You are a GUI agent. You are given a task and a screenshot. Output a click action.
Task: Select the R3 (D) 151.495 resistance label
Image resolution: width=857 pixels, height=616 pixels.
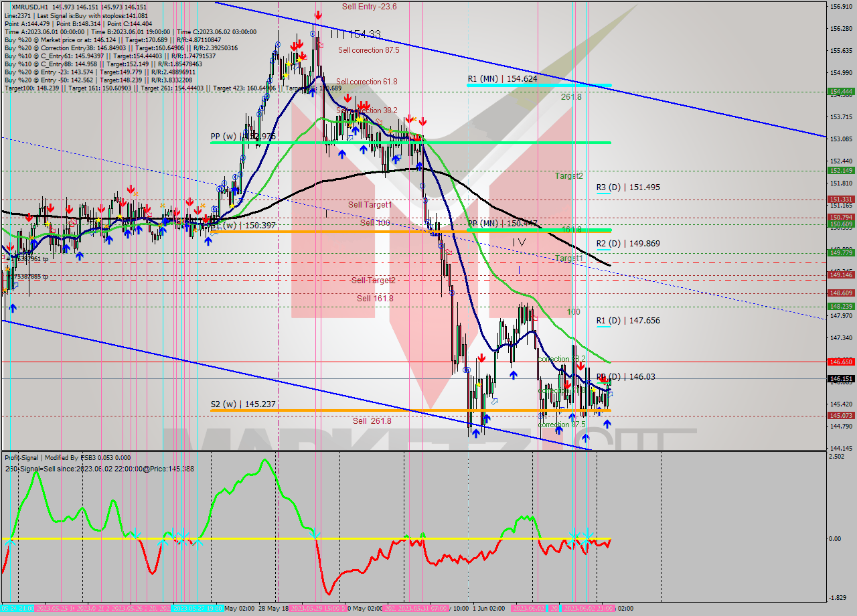(628, 187)
